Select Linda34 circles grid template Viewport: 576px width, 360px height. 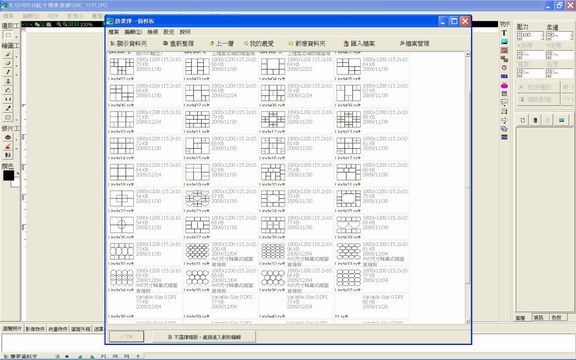[122, 278]
